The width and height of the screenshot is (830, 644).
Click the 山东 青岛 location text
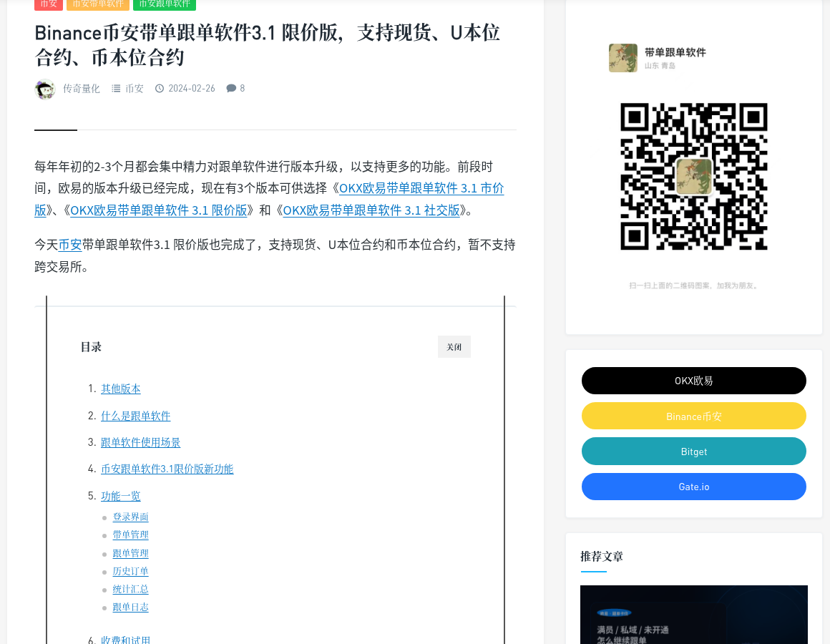click(x=660, y=66)
